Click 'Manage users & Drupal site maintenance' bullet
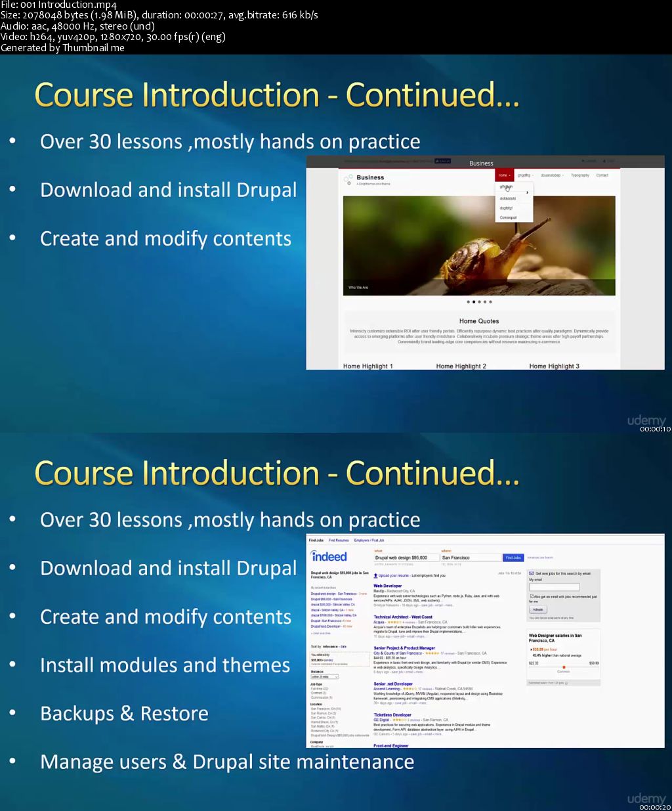The image size is (672, 811). (x=227, y=762)
